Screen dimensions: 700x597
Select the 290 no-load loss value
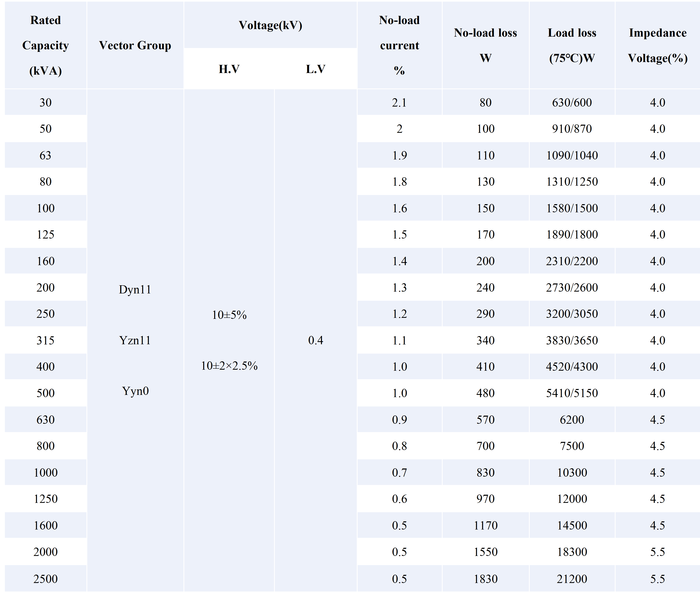[485, 314]
